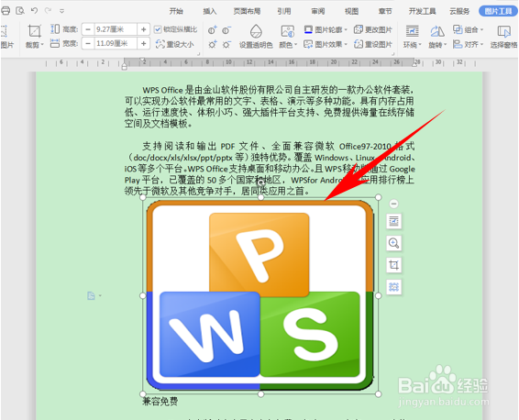Switch to 插入 Insert tab
Viewport: 519px width, 420px height.
click(x=209, y=11)
